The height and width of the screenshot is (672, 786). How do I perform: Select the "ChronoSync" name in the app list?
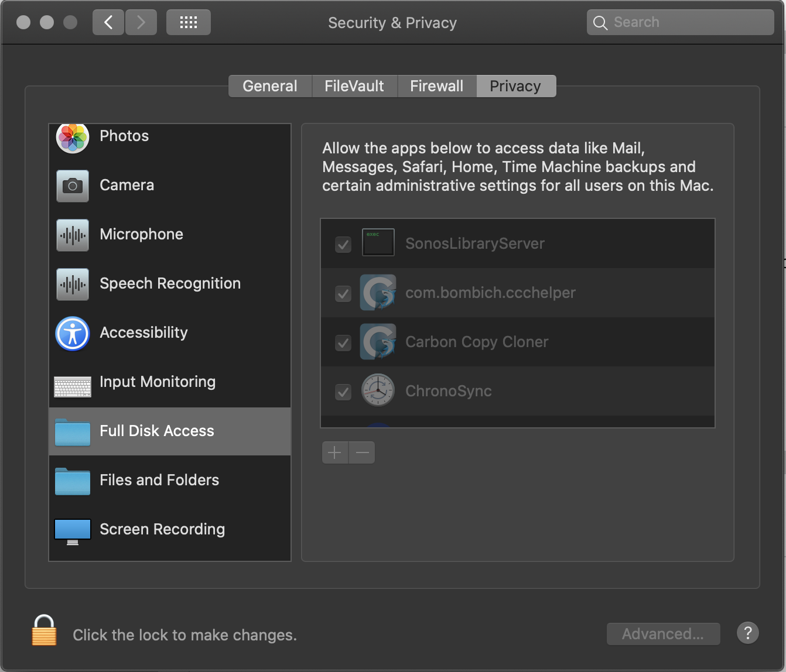pos(449,391)
